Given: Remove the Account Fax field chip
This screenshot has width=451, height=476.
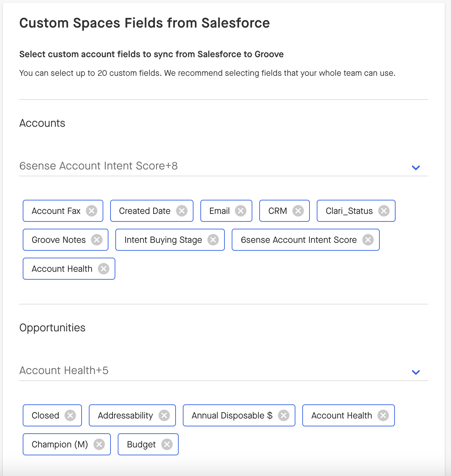Looking at the screenshot, I should pyautogui.click(x=92, y=211).
